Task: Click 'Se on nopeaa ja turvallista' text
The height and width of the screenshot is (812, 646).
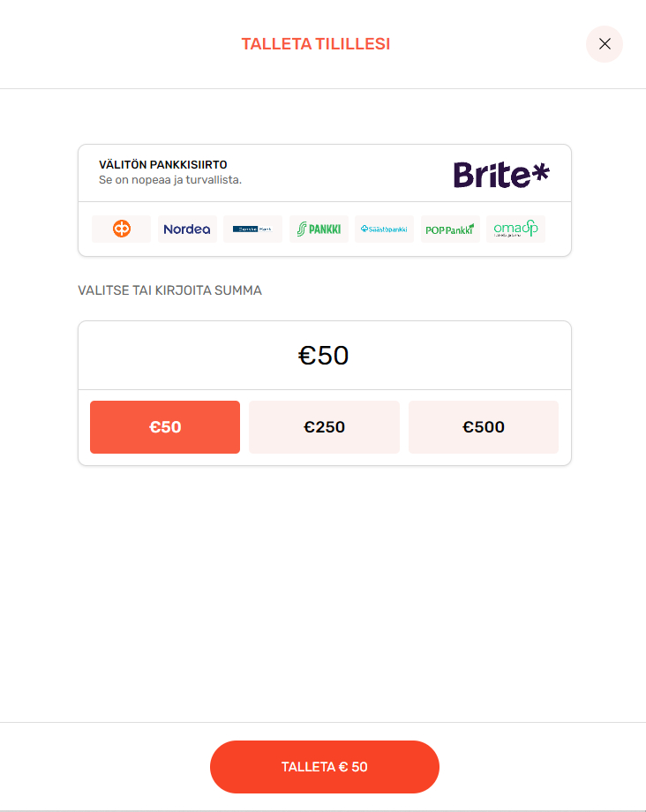Action: [170, 180]
